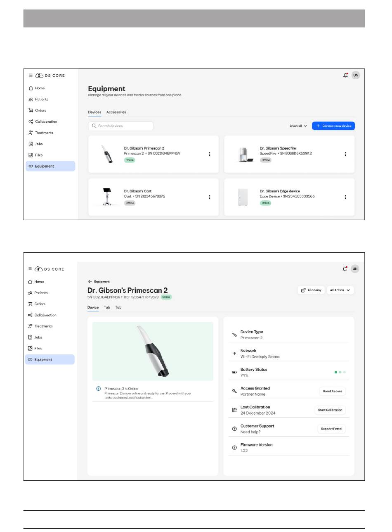Open the Support Portal button
The height and width of the screenshot is (532, 392).
331,429
